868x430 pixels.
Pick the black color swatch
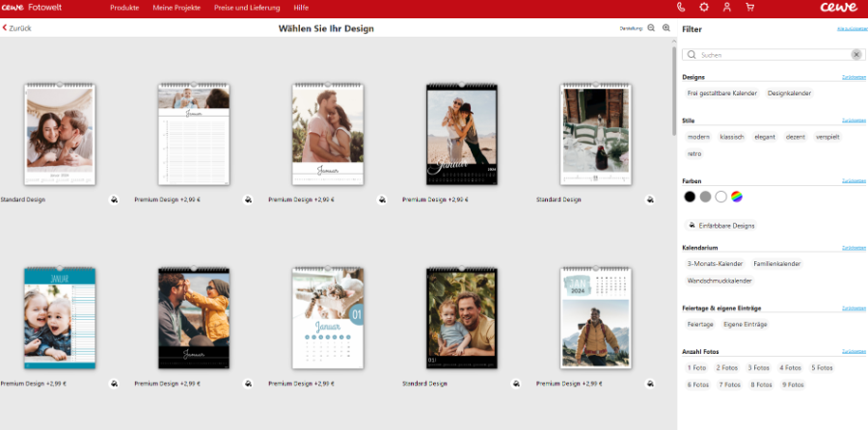690,197
